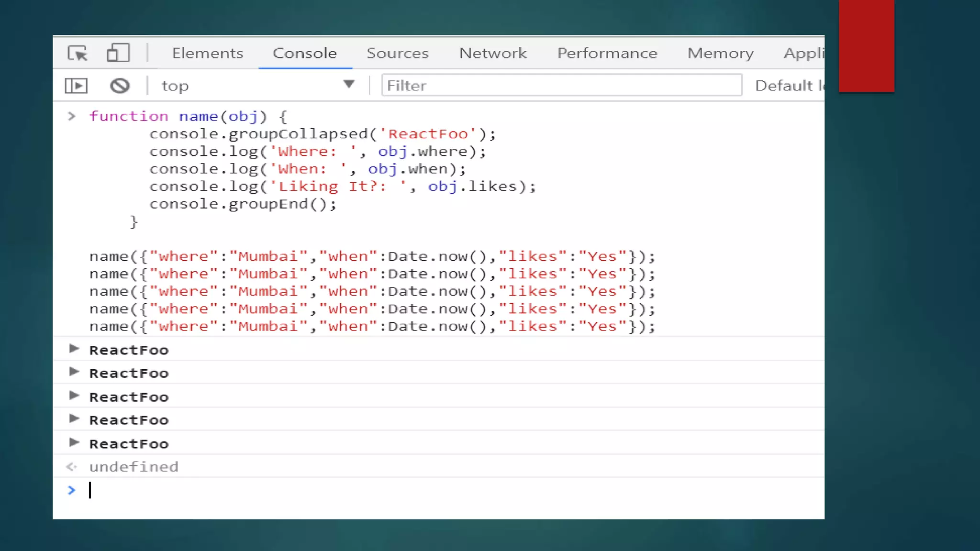Click the Filter input field
This screenshot has width=980, height=551.
point(561,86)
